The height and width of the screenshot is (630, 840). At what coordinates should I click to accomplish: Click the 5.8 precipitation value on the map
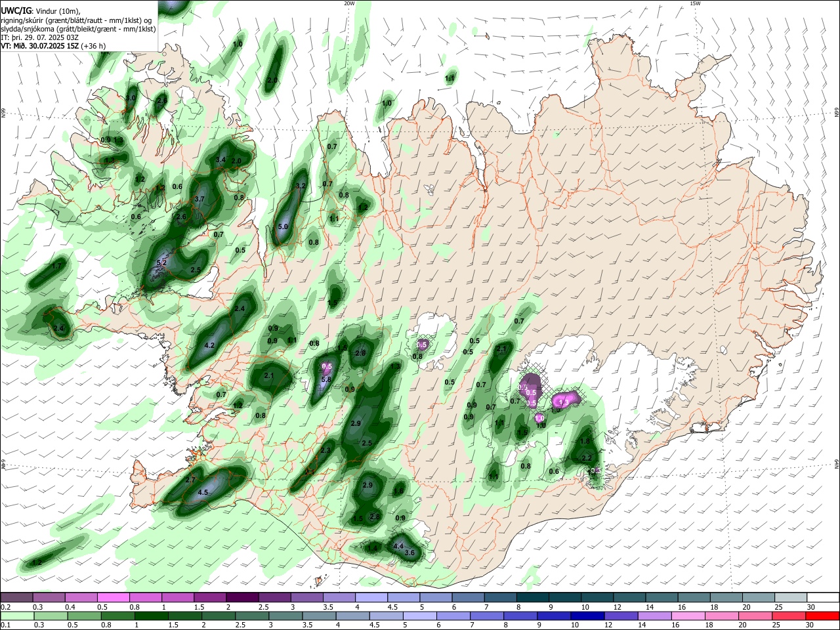point(326,380)
